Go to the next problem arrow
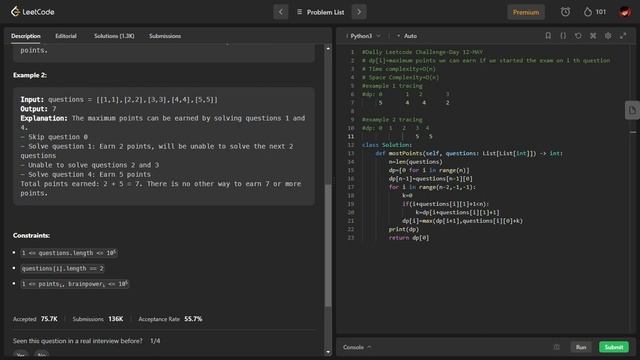The image size is (640, 360). click(359, 12)
